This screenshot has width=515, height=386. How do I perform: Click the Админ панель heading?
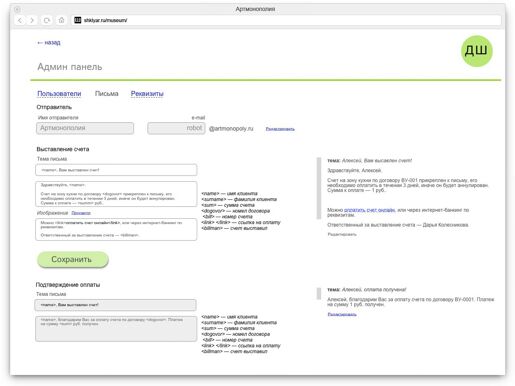(70, 67)
